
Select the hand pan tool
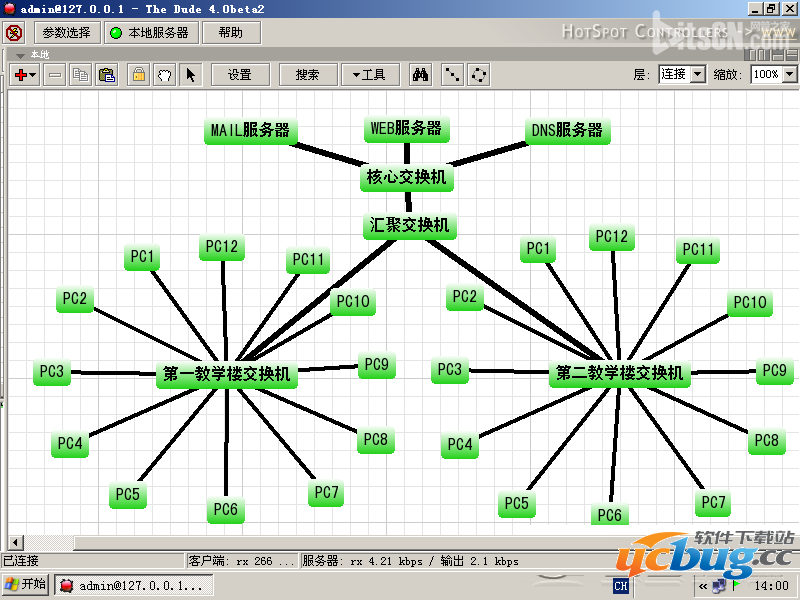164,74
